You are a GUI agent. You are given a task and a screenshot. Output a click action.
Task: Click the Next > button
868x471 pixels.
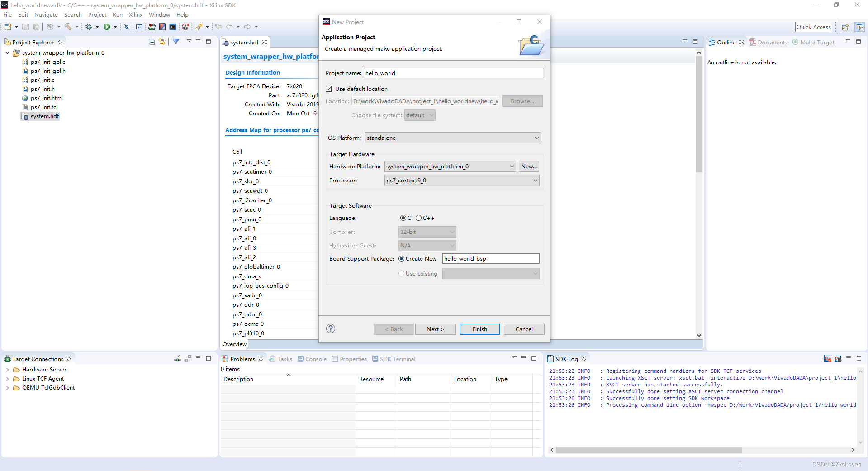(435, 329)
